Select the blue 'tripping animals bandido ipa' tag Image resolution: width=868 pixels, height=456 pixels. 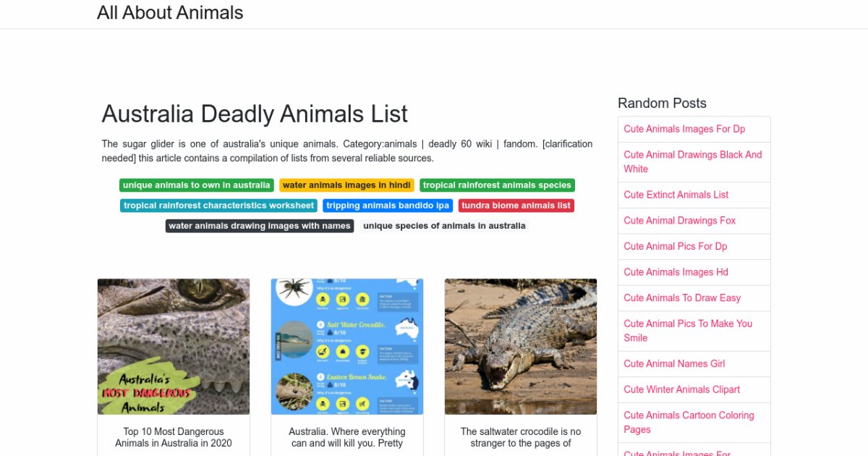click(x=388, y=206)
